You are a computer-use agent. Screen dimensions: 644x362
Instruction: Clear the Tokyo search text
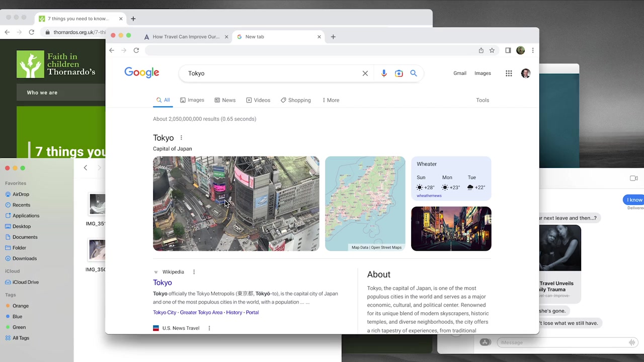(x=365, y=73)
